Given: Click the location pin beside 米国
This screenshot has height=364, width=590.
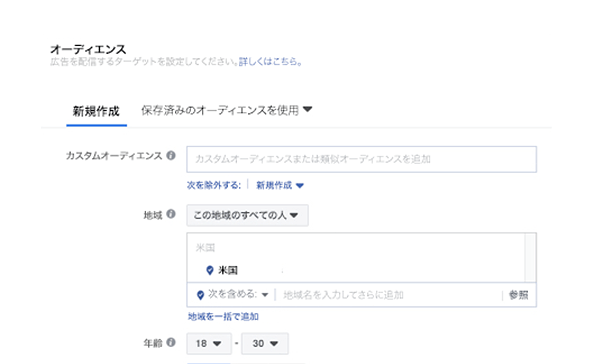Looking at the screenshot, I should click(210, 270).
